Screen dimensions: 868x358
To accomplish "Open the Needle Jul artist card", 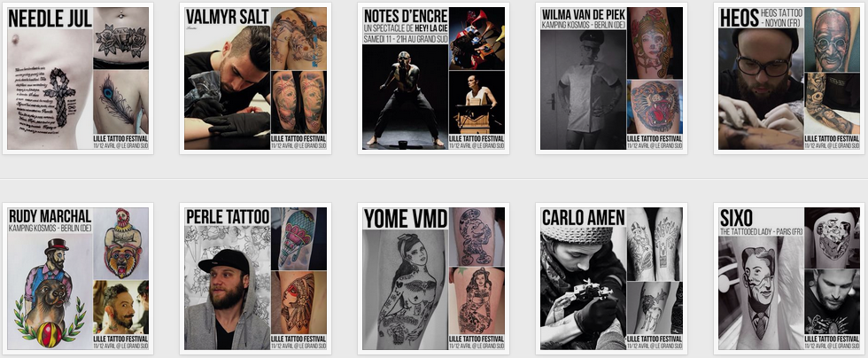I will (x=78, y=78).
